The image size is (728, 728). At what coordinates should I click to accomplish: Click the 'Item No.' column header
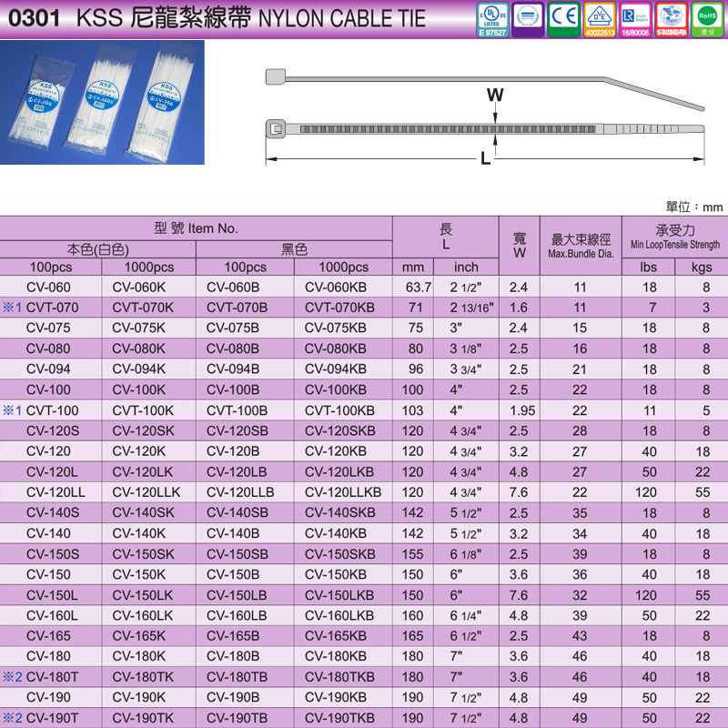213,228
